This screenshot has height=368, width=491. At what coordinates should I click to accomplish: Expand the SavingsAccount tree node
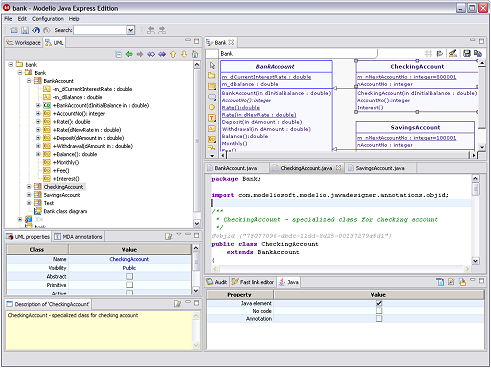click(29, 195)
